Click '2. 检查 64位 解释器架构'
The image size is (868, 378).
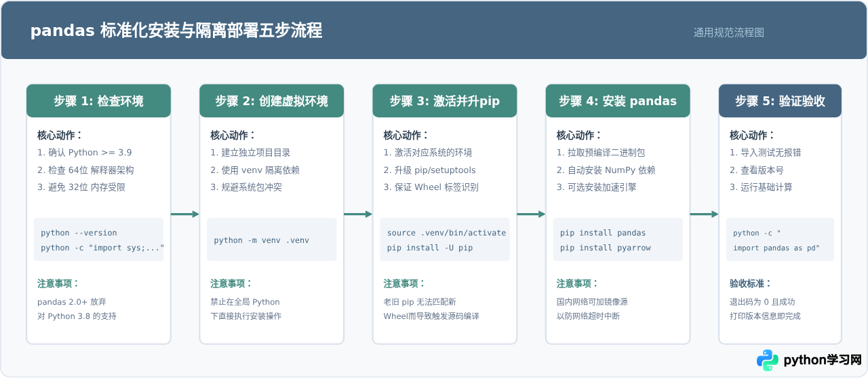85,170
